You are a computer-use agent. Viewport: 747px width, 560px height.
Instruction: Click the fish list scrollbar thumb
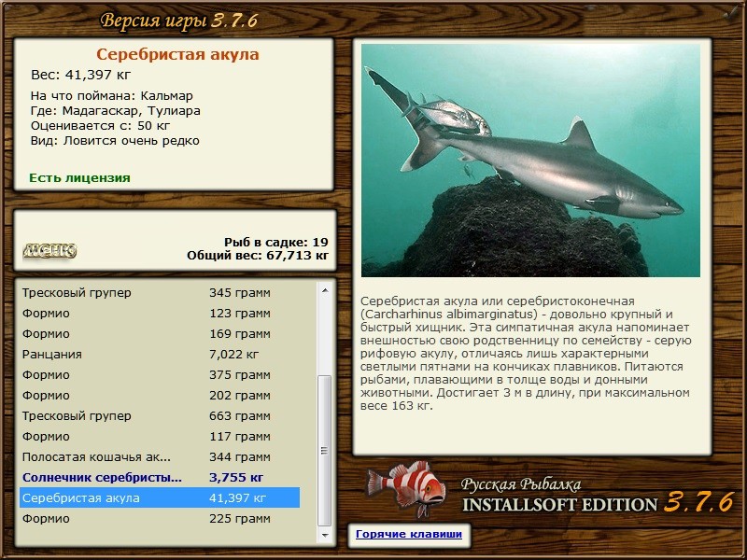click(325, 451)
